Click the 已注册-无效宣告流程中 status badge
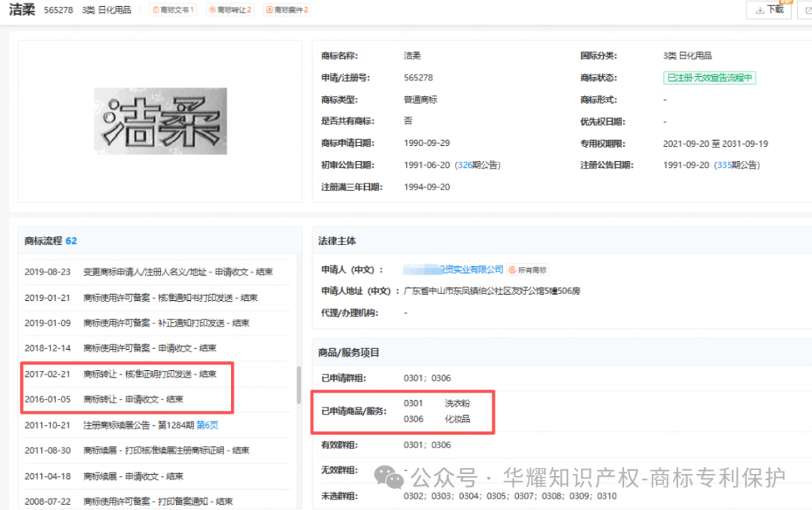 [710, 77]
